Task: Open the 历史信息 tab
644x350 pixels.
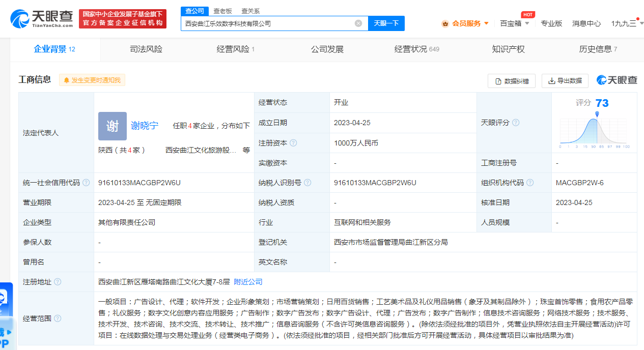Action: [598, 49]
